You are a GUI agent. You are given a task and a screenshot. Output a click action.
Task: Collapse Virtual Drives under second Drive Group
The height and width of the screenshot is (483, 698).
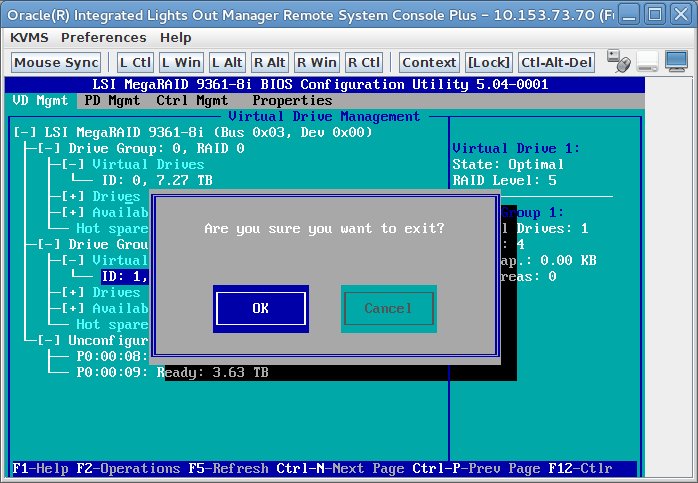pyautogui.click(x=73, y=260)
